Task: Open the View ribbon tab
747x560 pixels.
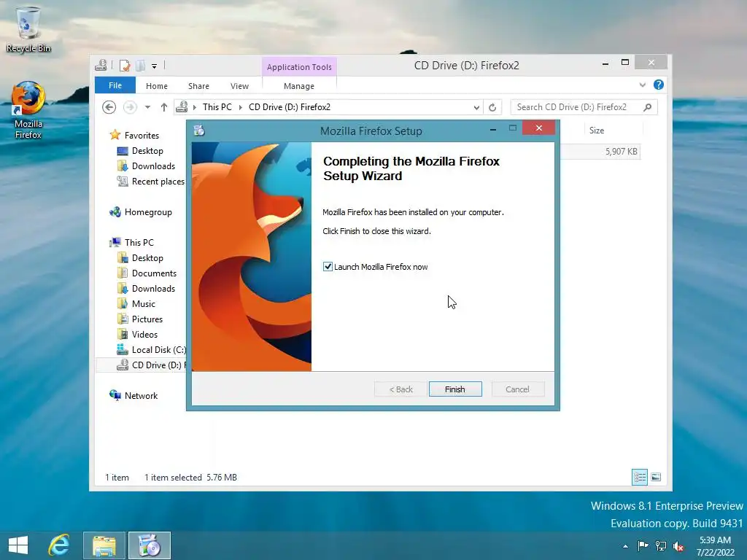Action: click(239, 86)
